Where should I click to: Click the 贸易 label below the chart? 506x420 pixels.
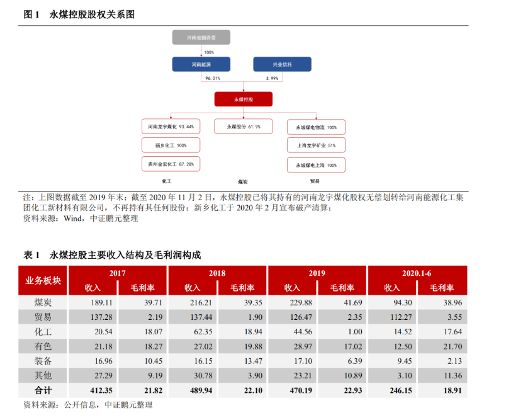pos(315,181)
